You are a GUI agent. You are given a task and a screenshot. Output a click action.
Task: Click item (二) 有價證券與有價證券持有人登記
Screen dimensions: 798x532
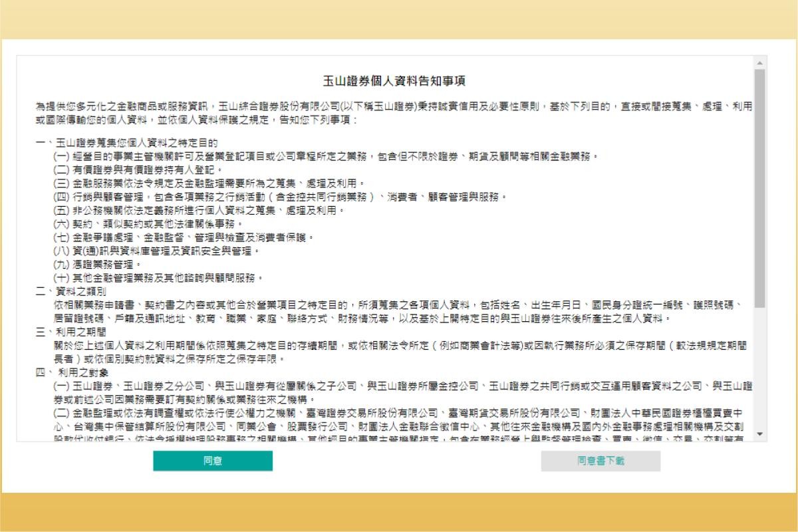[x=138, y=170]
